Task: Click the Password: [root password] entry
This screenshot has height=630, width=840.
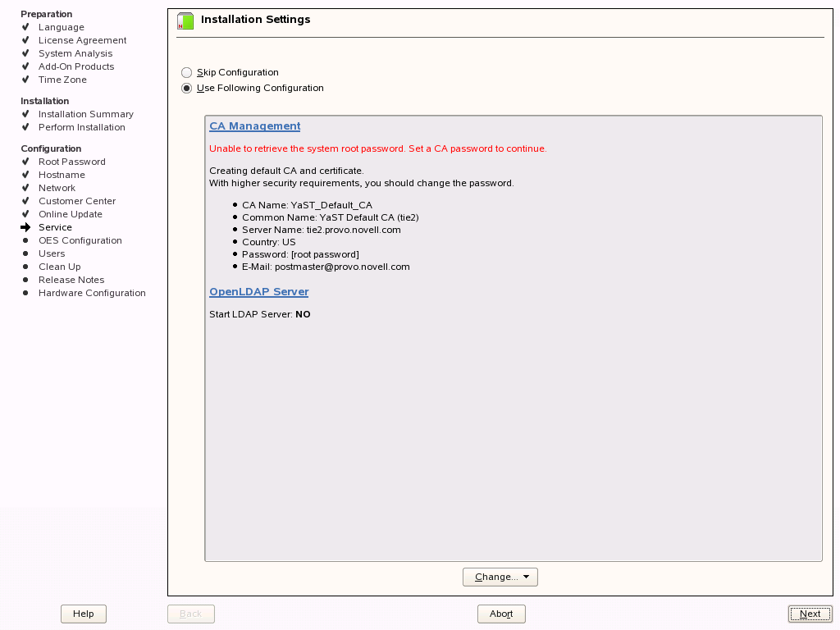Action: [x=300, y=254]
